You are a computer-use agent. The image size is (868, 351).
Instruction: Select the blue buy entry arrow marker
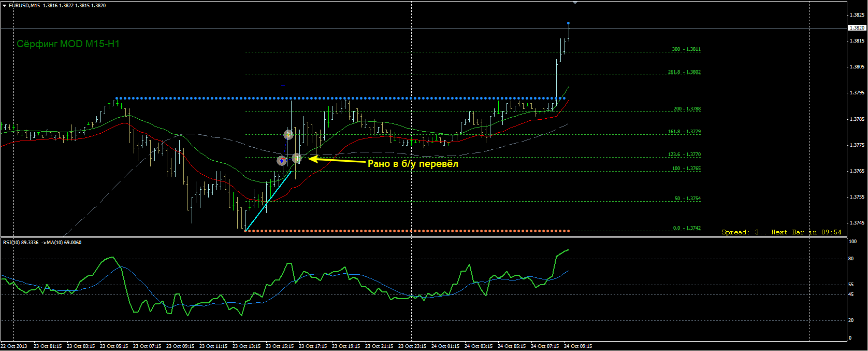coord(282,161)
